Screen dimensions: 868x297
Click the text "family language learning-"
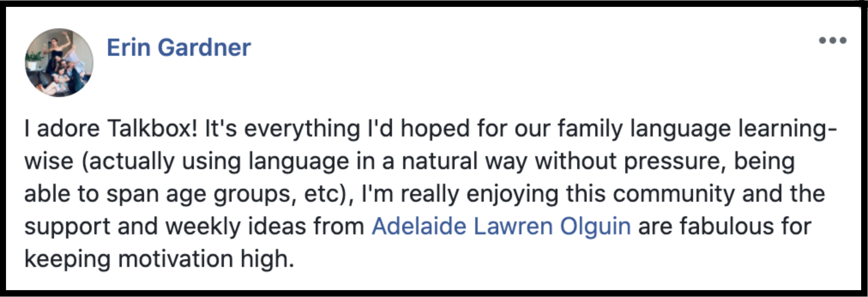(698, 129)
